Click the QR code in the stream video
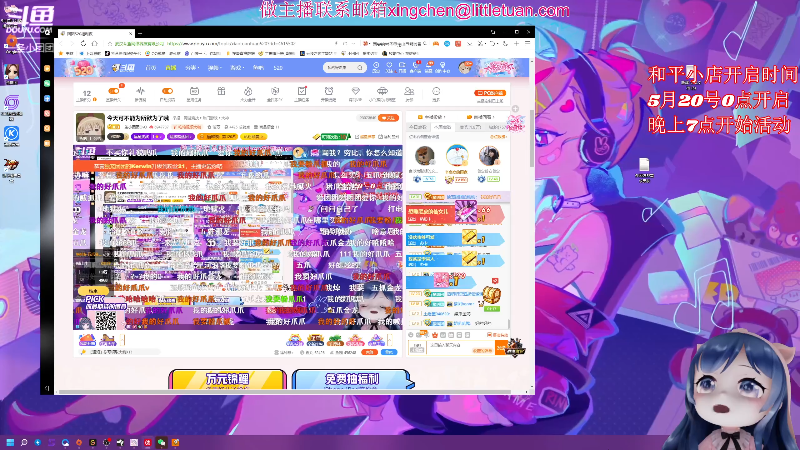Viewport: 800px width, 450px height. (x=106, y=320)
